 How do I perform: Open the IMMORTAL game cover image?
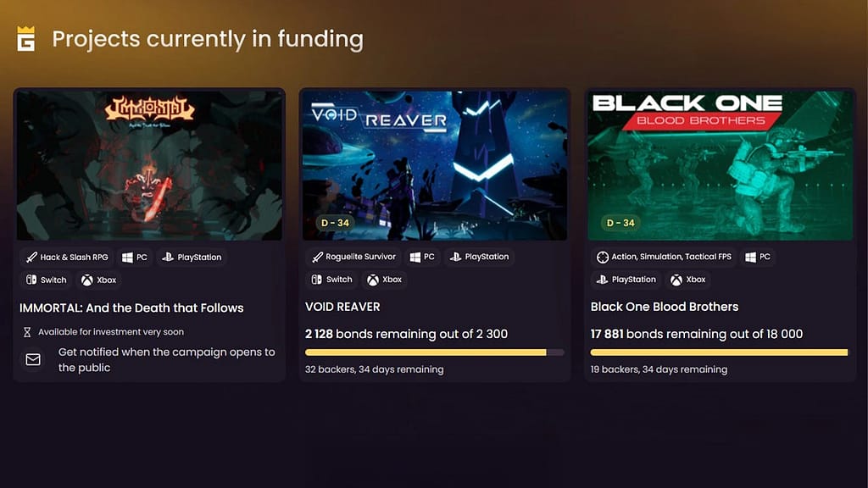150,165
